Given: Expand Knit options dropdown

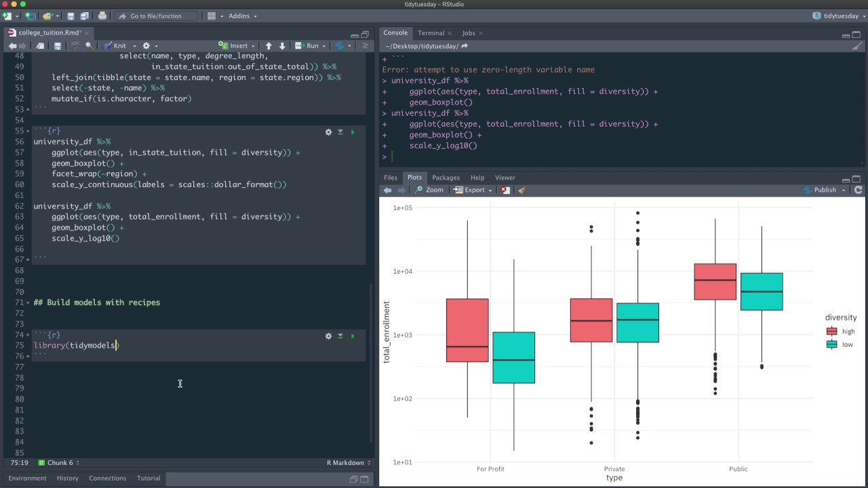Looking at the screenshot, I should pyautogui.click(x=134, y=46).
